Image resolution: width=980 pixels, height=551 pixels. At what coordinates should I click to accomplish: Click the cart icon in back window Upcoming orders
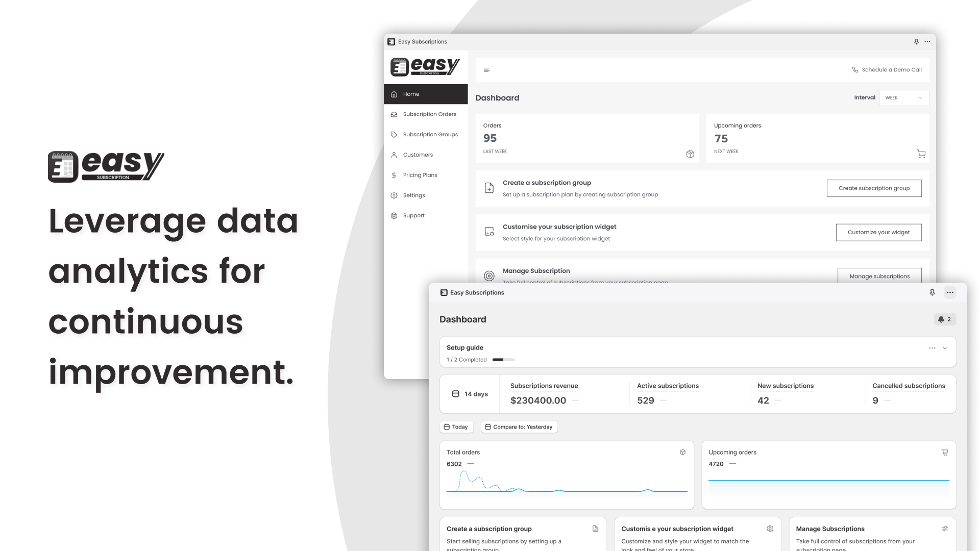(x=921, y=154)
